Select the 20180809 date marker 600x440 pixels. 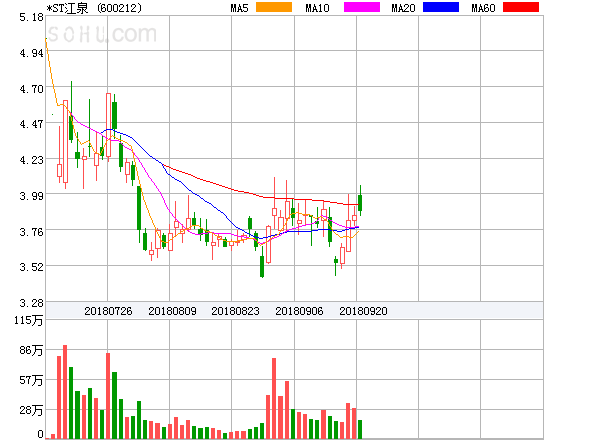pos(172,311)
